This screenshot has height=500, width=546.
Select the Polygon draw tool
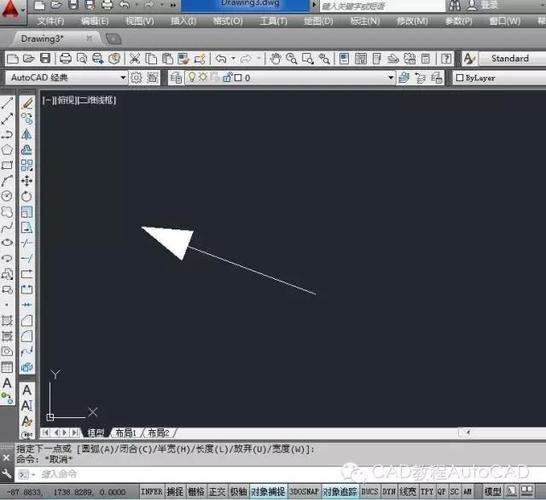click(x=7, y=150)
